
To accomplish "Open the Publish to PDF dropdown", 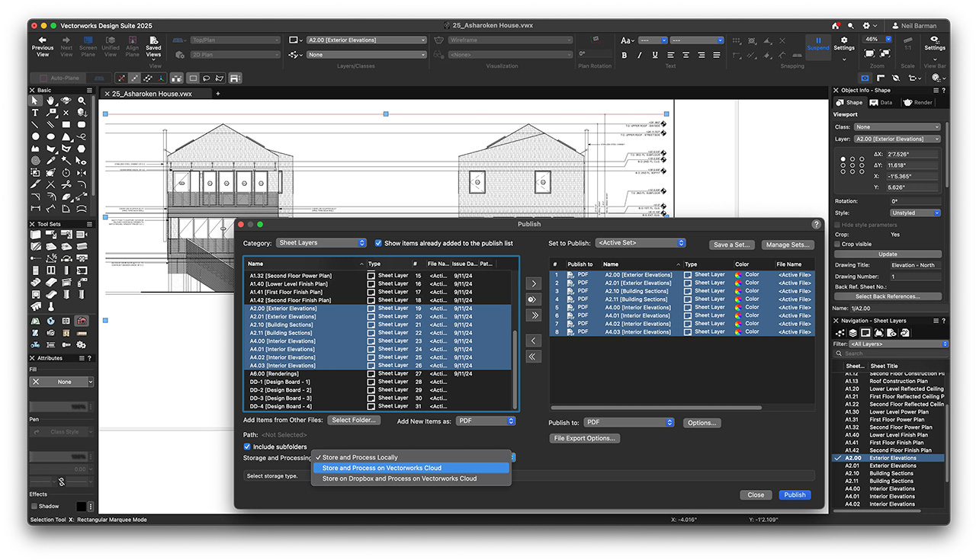I will pyautogui.click(x=630, y=422).
